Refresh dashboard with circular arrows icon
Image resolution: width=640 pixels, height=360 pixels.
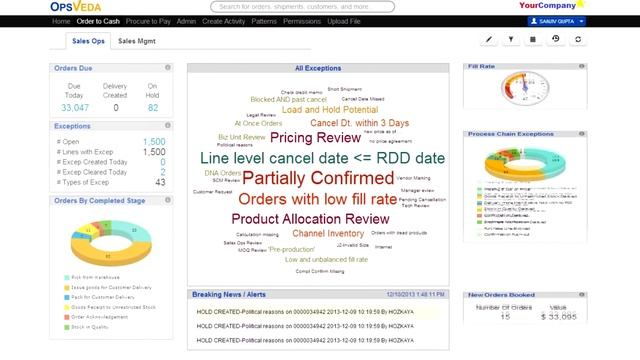(578, 40)
